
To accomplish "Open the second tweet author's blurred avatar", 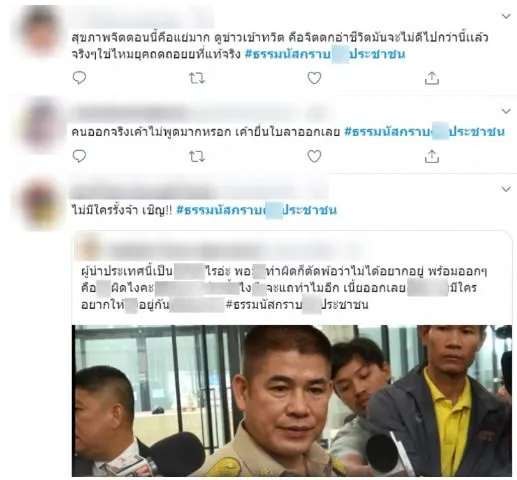I will 41,125.
